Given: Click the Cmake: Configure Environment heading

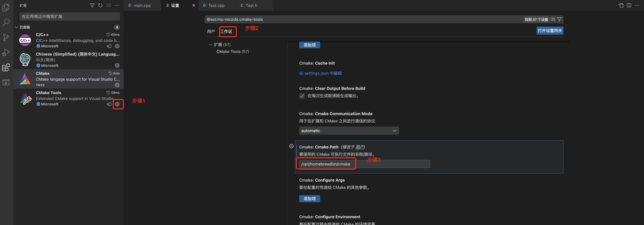Looking at the screenshot, I should click(329, 217).
